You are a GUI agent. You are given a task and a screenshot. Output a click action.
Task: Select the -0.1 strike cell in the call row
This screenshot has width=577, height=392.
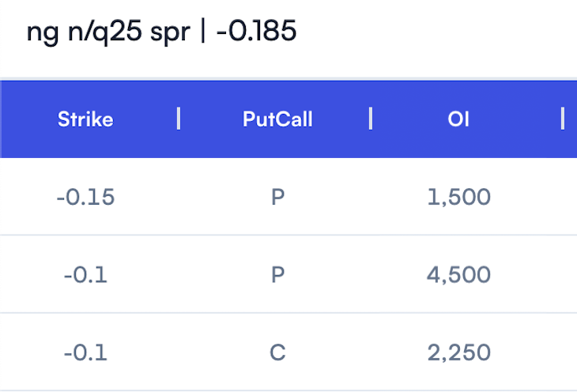pos(85,352)
